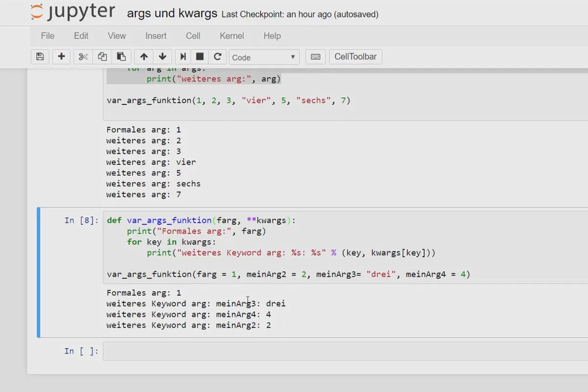Click output 'weiteres arg: 5'
Screen dimensions: 588x392
144,173
